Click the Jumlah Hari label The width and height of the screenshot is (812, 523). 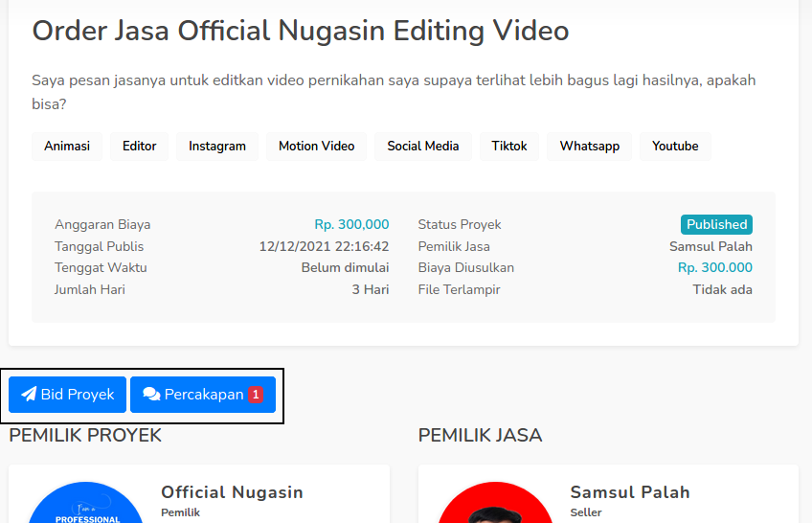click(x=90, y=289)
